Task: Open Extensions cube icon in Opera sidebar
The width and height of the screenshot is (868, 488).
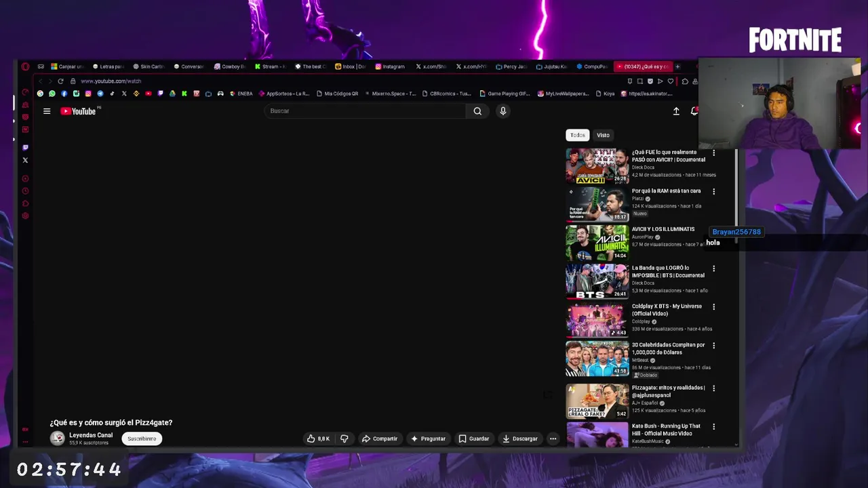Action: point(25,203)
